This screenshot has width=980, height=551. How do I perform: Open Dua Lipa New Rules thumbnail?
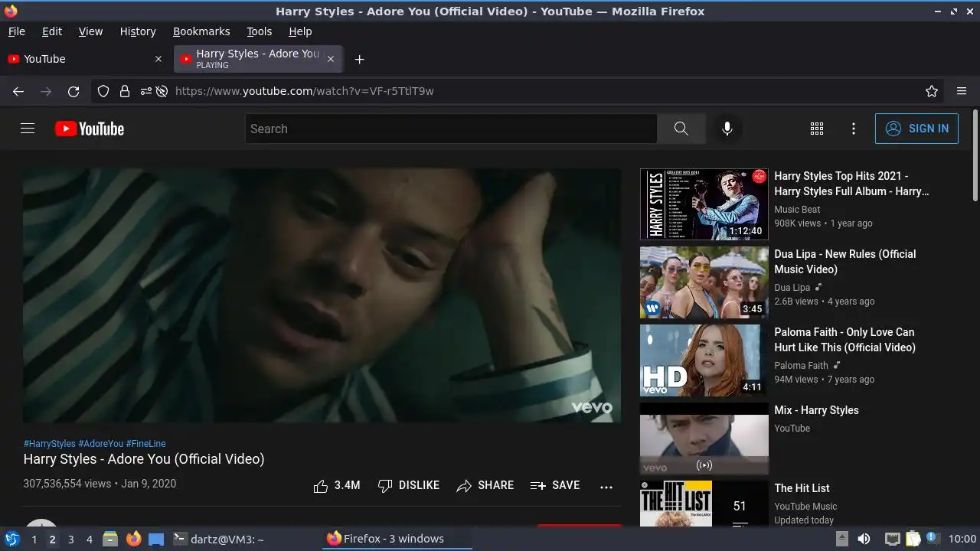pyautogui.click(x=704, y=282)
